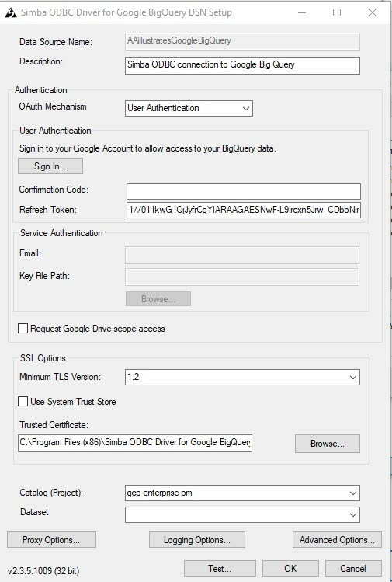The height and width of the screenshot is (582, 392).
Task: Open Advanced Options...
Action: click(337, 540)
